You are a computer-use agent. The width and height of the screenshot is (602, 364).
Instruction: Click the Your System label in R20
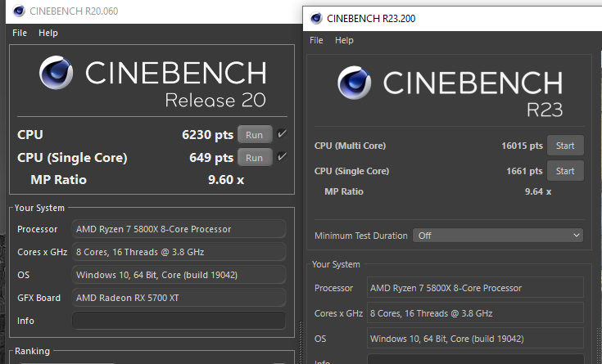(39, 208)
